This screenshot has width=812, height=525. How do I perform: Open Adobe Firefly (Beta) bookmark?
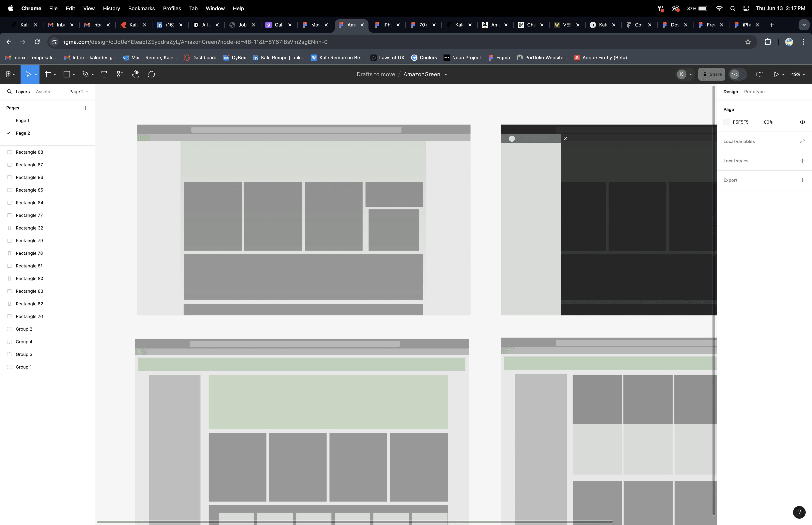coord(600,58)
